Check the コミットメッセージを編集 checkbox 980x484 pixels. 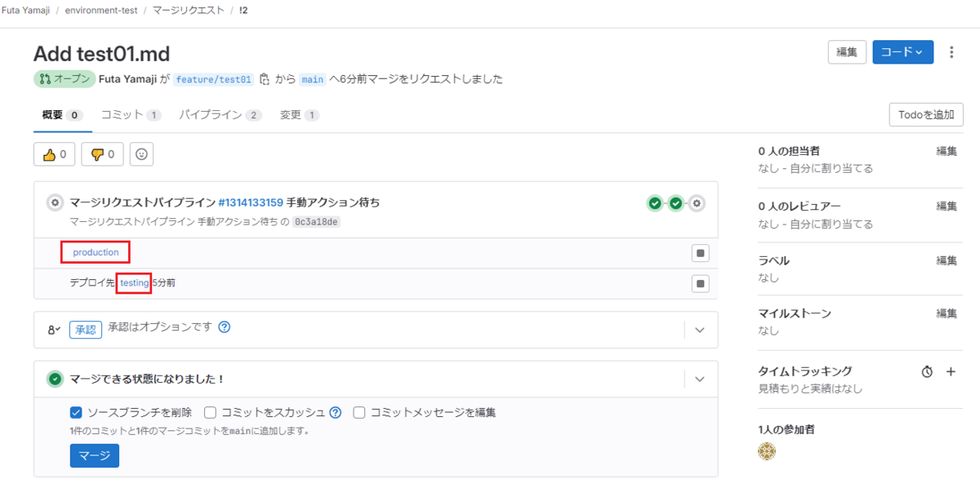pos(359,412)
